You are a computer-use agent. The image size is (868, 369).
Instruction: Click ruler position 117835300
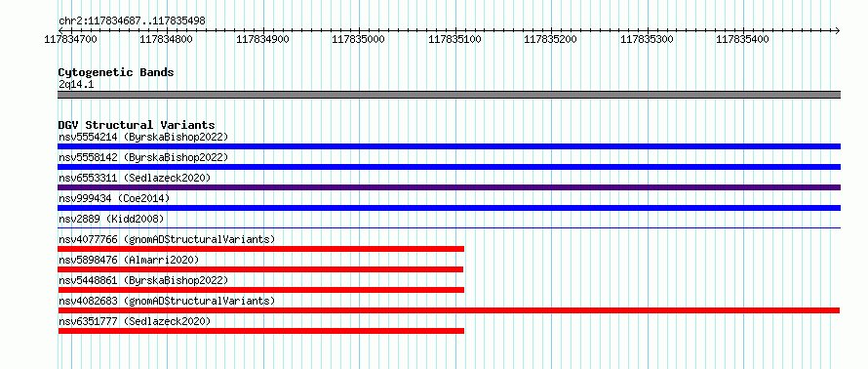pos(648,40)
